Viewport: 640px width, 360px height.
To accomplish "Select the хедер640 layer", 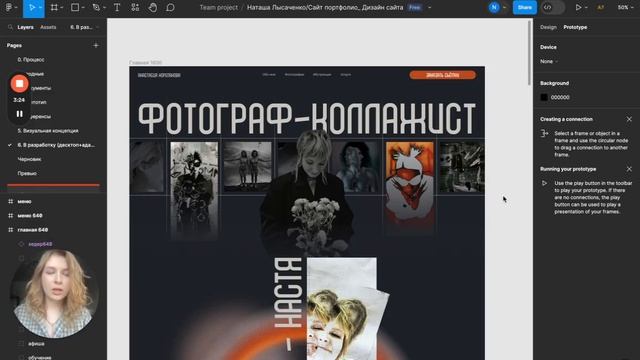I will pos(40,244).
